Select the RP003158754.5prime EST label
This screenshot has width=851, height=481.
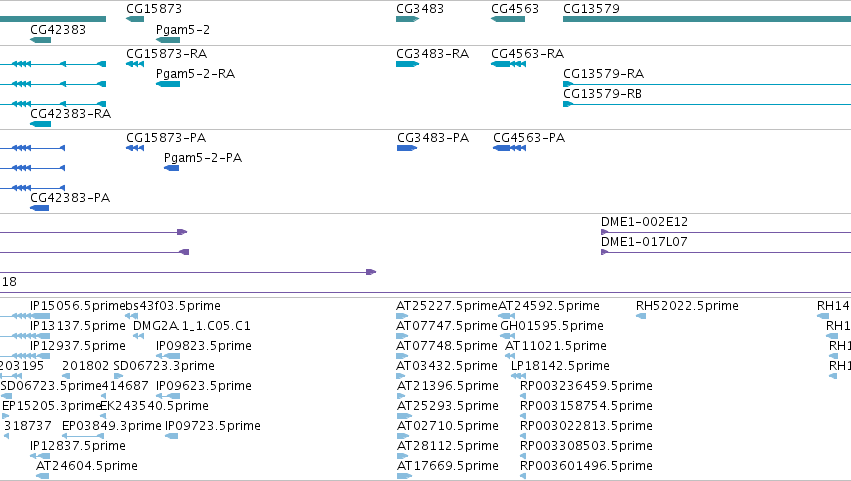click(586, 406)
